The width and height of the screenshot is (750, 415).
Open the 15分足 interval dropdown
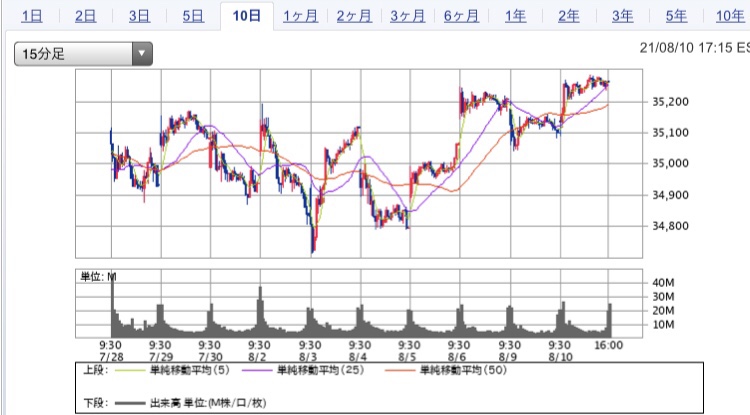tap(83, 54)
